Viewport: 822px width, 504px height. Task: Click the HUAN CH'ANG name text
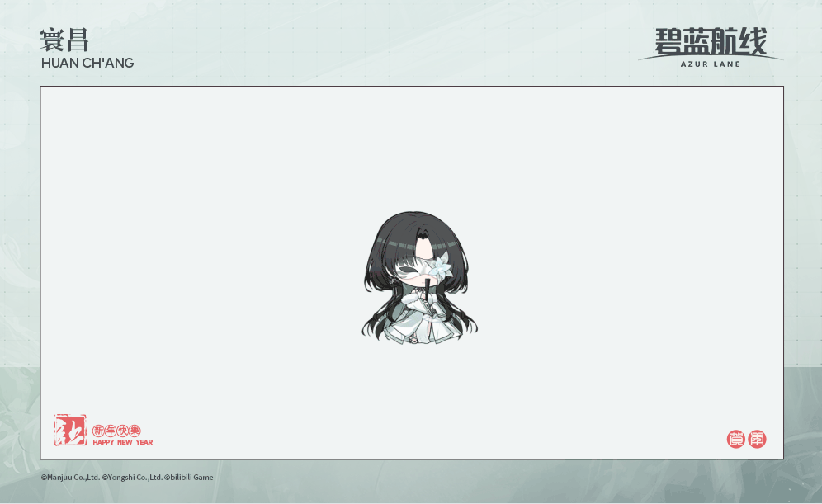coord(87,63)
